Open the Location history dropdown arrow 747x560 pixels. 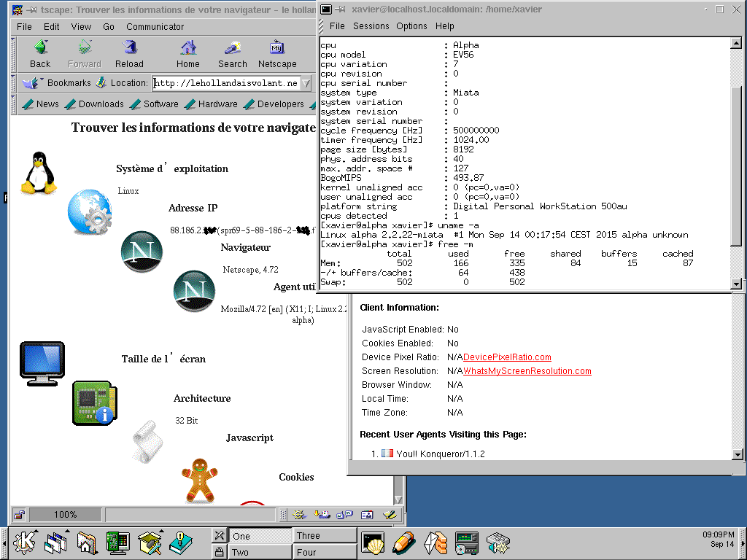pyautogui.click(x=306, y=83)
